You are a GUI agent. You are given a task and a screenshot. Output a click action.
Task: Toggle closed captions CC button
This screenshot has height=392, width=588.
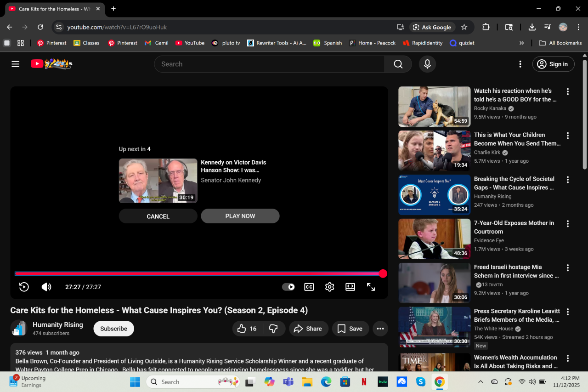point(309,287)
